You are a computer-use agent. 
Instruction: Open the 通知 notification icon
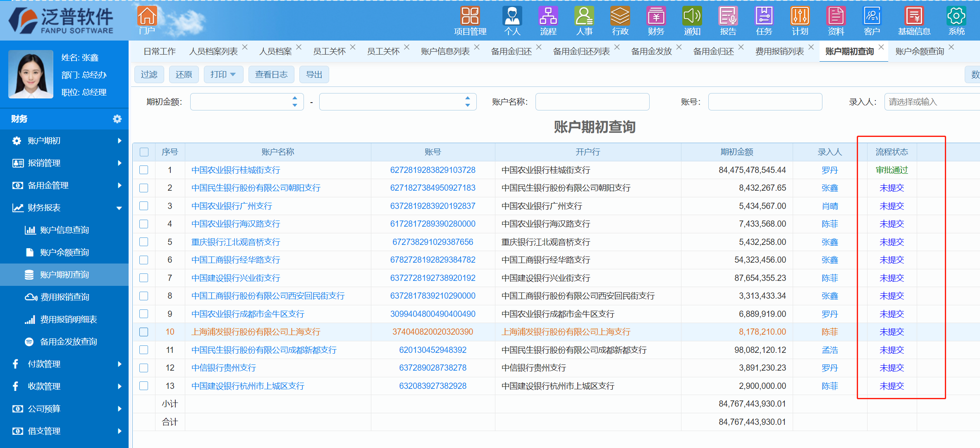click(x=692, y=20)
